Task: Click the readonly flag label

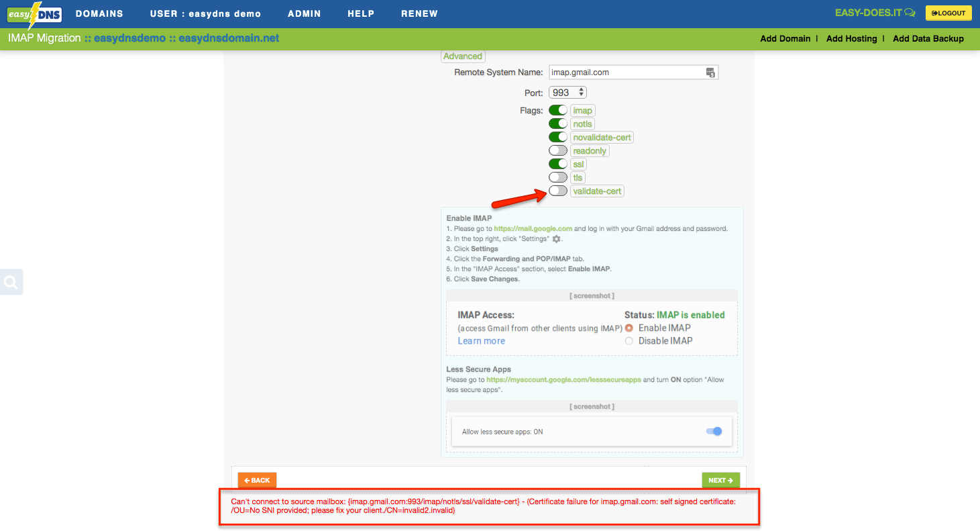Action: pyautogui.click(x=590, y=150)
